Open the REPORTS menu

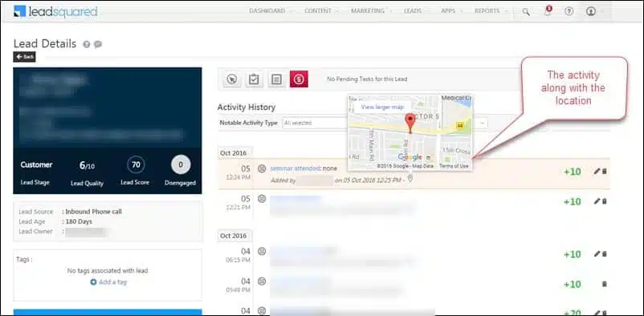[487, 11]
